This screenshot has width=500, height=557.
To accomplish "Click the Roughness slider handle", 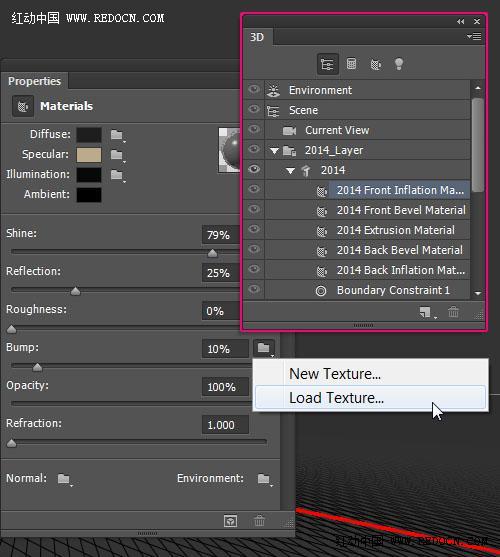I will pos(11,329).
